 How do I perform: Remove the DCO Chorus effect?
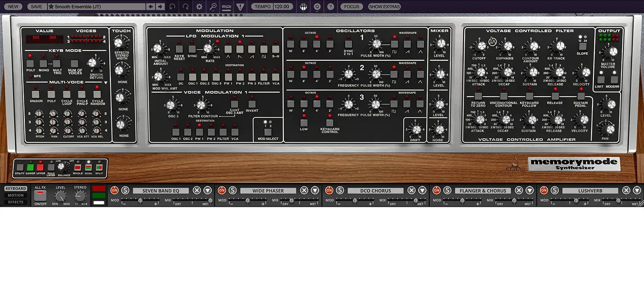pyautogui.click(x=411, y=190)
